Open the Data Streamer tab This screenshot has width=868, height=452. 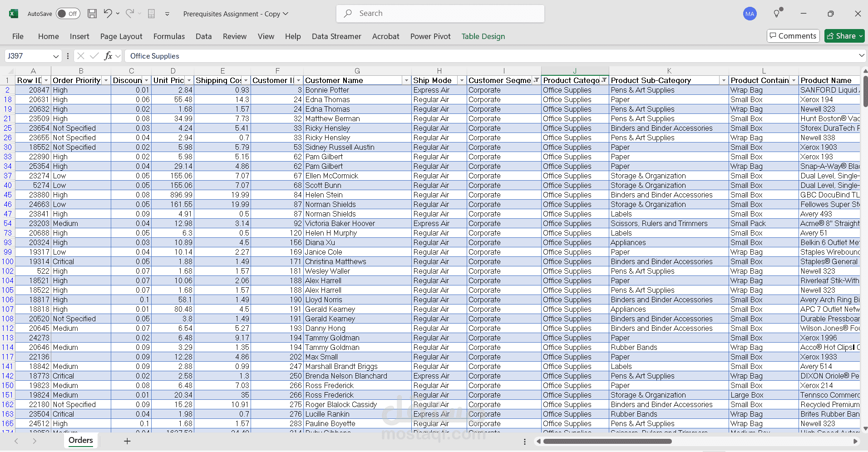tap(336, 36)
